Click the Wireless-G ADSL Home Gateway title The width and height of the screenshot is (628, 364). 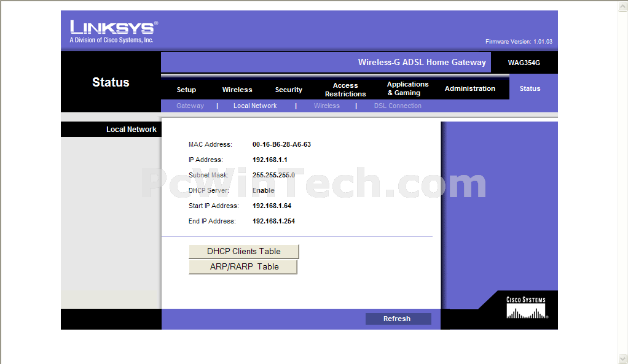point(422,62)
